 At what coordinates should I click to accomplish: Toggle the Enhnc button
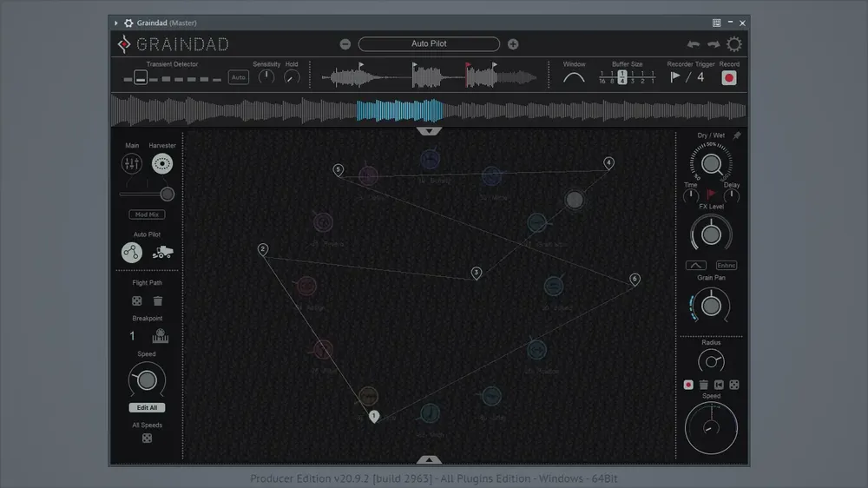(x=727, y=266)
